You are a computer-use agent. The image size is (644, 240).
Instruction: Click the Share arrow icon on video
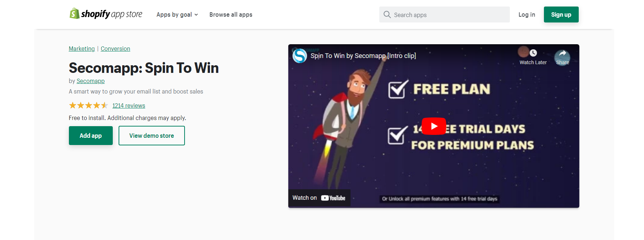pyautogui.click(x=562, y=54)
